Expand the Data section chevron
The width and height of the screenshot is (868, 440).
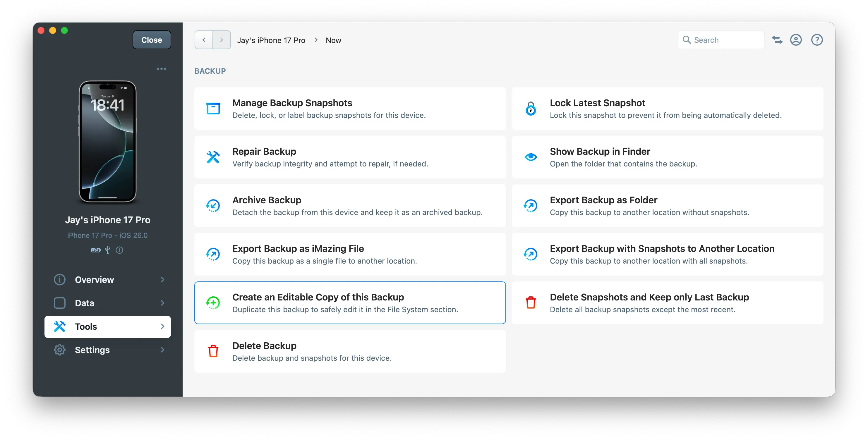[163, 303]
